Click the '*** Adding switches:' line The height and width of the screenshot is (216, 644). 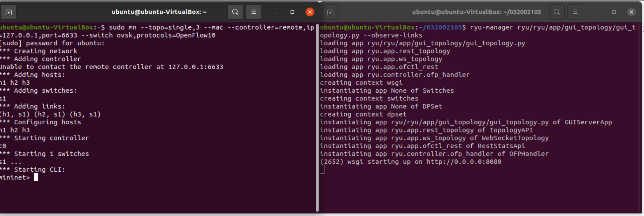39,91
